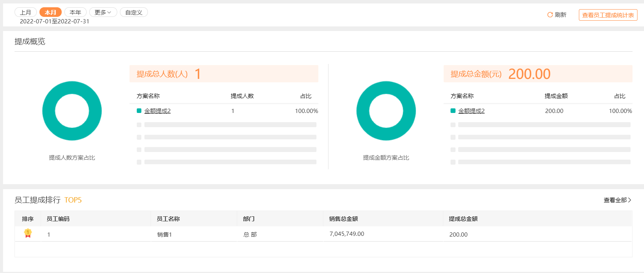Click the 提成总金额 column header
The image size is (644, 273).
tap(463, 219)
